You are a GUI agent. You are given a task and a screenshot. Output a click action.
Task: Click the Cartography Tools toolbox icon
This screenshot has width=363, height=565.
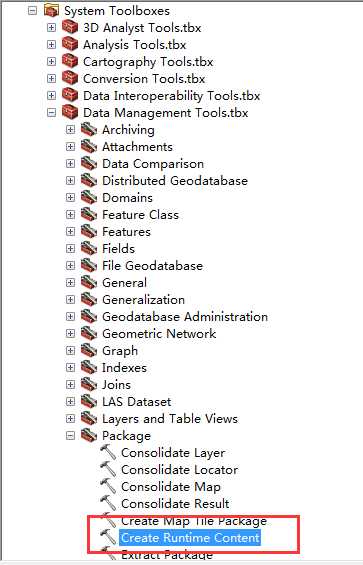[x=70, y=61]
